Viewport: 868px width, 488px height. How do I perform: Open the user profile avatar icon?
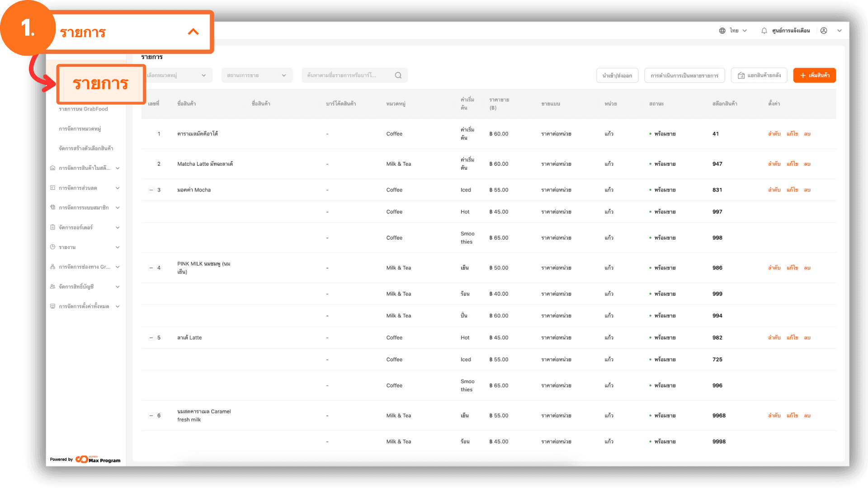coord(824,31)
